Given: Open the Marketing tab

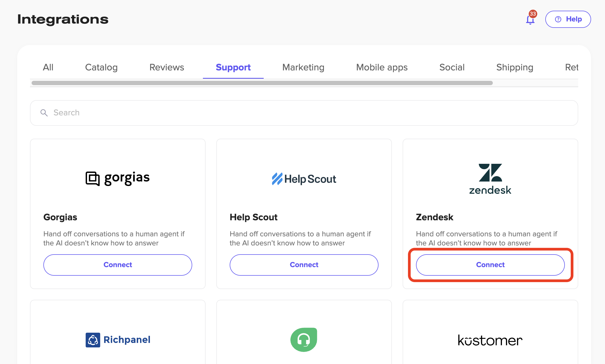Looking at the screenshot, I should 303,67.
